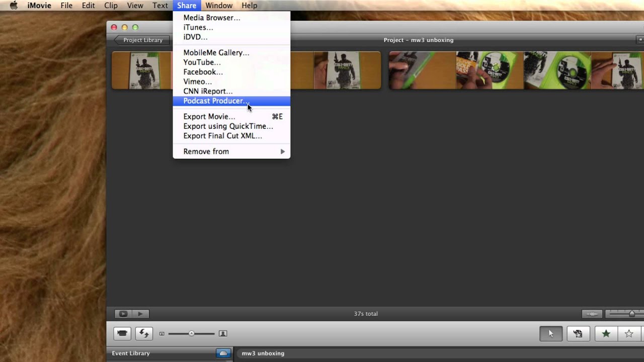Select the arrow selection tool
The height and width of the screenshot is (362, 644).
pos(551,333)
